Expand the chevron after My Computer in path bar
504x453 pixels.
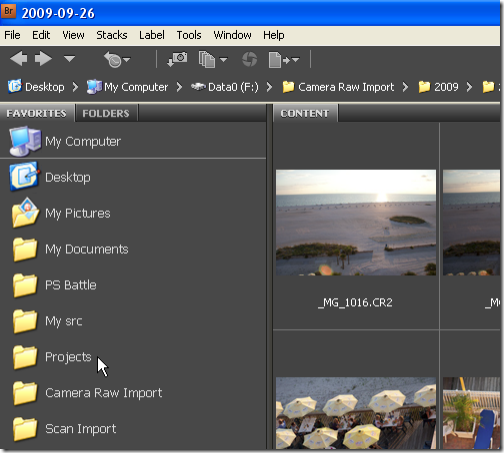179,87
